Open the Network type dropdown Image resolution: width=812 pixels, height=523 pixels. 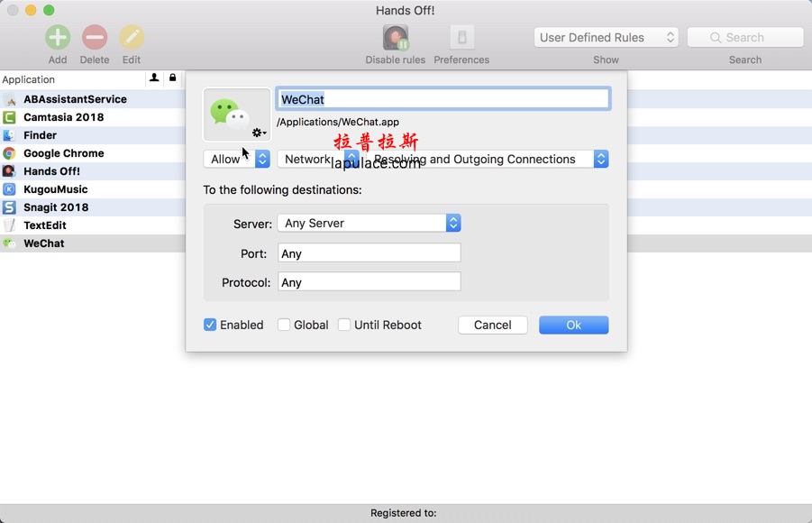[x=318, y=159]
